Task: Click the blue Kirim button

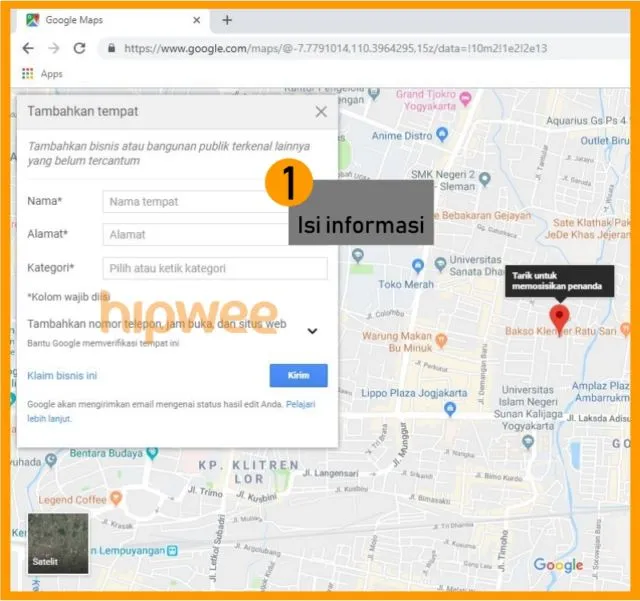Action: tap(298, 375)
